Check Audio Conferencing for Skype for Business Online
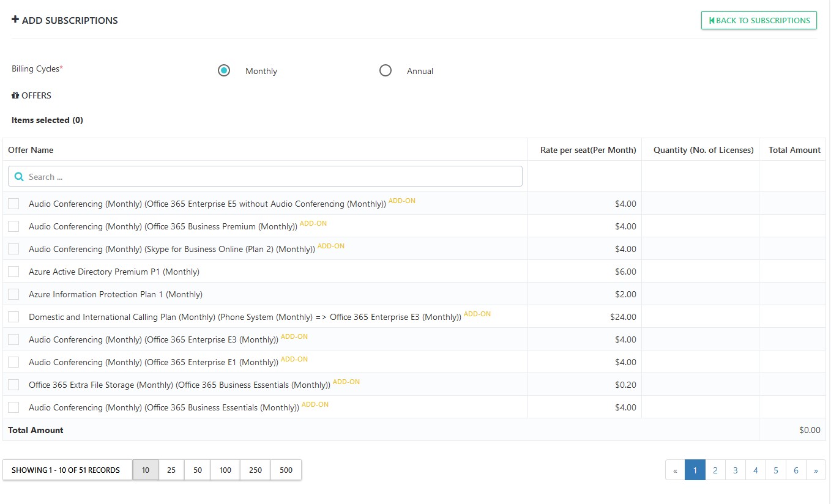This screenshot has width=831, height=504. (13, 249)
